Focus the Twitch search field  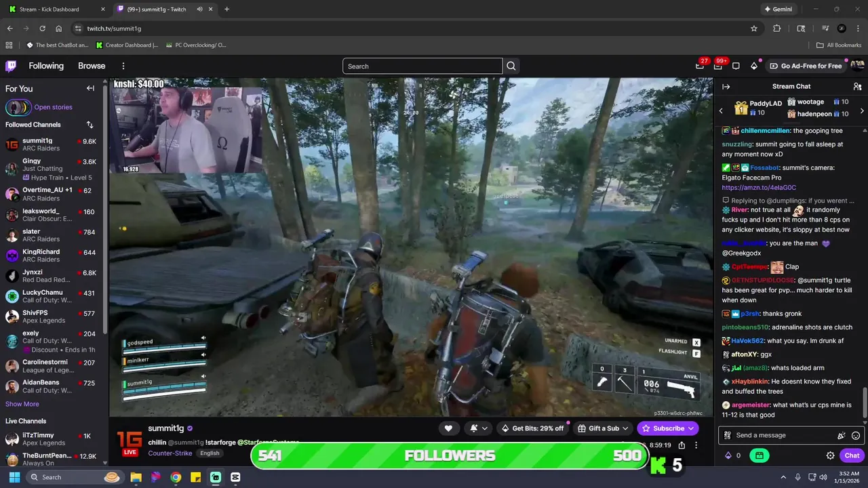pos(422,66)
